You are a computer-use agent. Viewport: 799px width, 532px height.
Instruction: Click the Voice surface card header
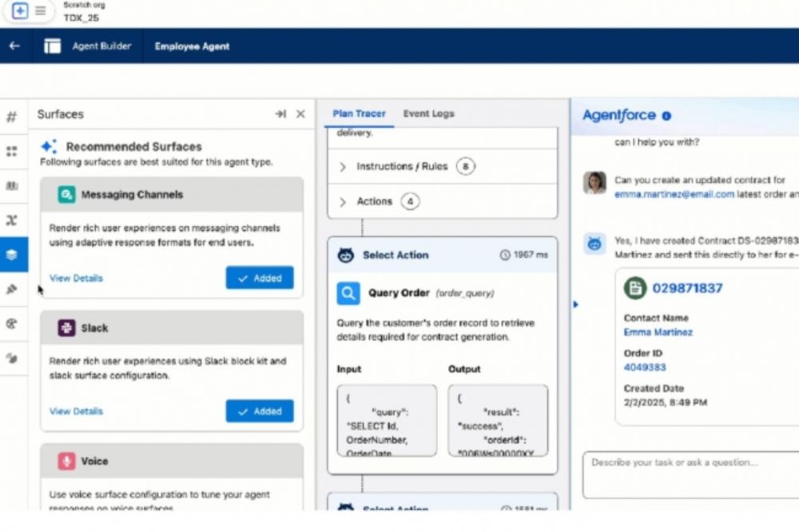pos(172,461)
